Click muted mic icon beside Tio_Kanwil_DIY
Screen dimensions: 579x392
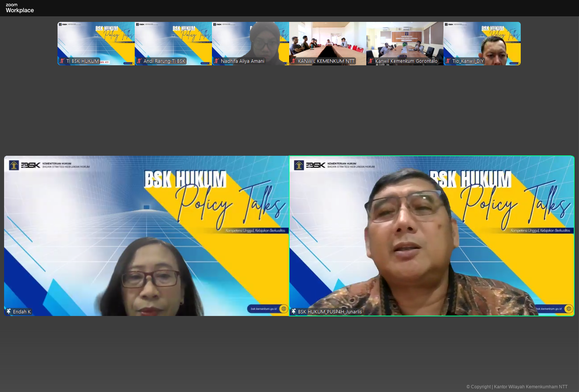point(448,61)
